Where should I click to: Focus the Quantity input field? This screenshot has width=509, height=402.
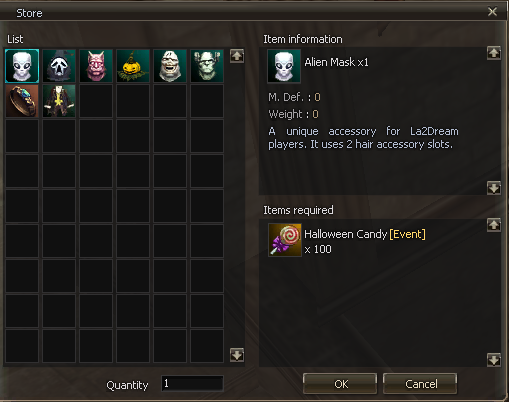coord(192,384)
